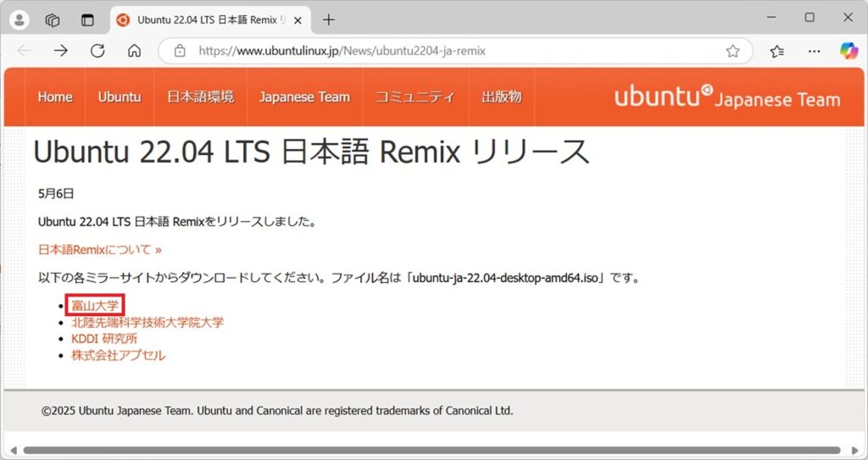Minimize the browser window

tap(771, 18)
